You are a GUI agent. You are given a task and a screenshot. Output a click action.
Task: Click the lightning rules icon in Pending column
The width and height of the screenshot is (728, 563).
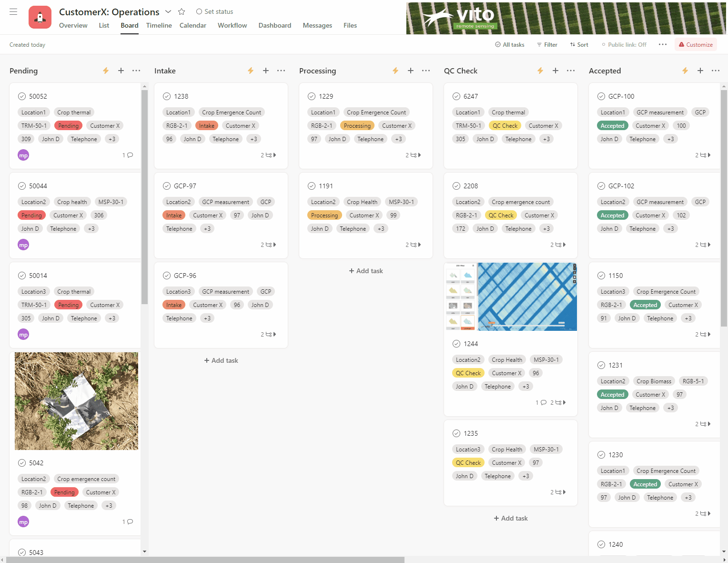click(106, 71)
